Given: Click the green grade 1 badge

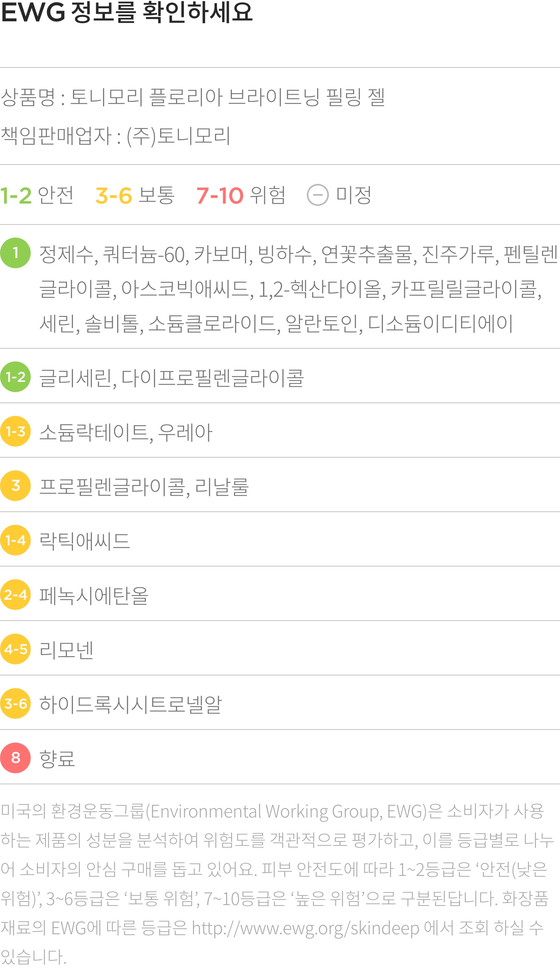Looking at the screenshot, I should pyautogui.click(x=15, y=253).
